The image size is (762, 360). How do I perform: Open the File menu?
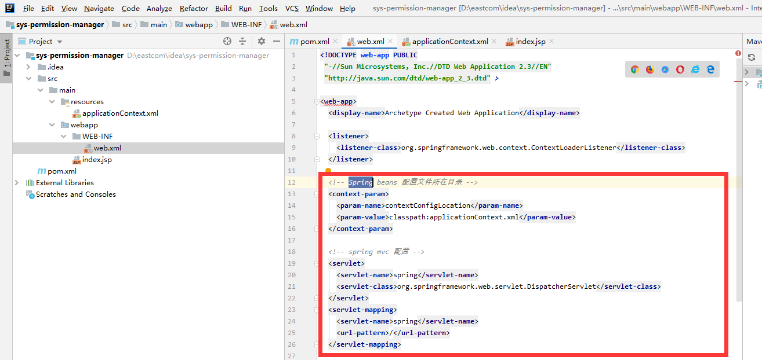(x=28, y=8)
